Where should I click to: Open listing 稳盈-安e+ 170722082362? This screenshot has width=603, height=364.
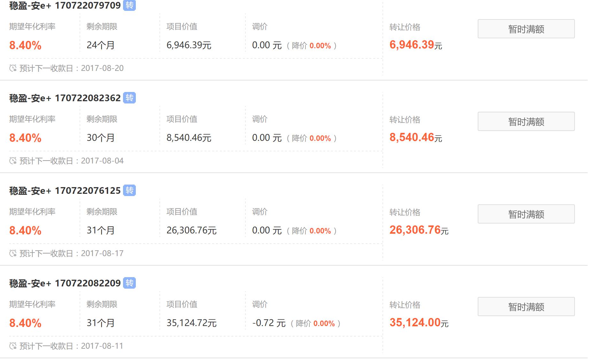64,98
